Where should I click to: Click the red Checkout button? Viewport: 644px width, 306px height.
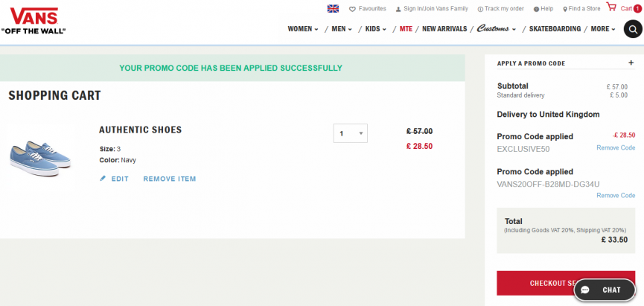[566, 283]
